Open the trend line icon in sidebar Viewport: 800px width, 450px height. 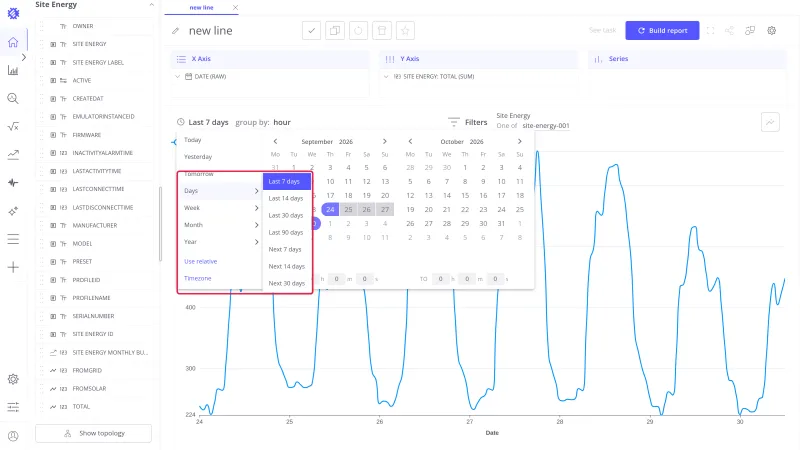(13, 155)
